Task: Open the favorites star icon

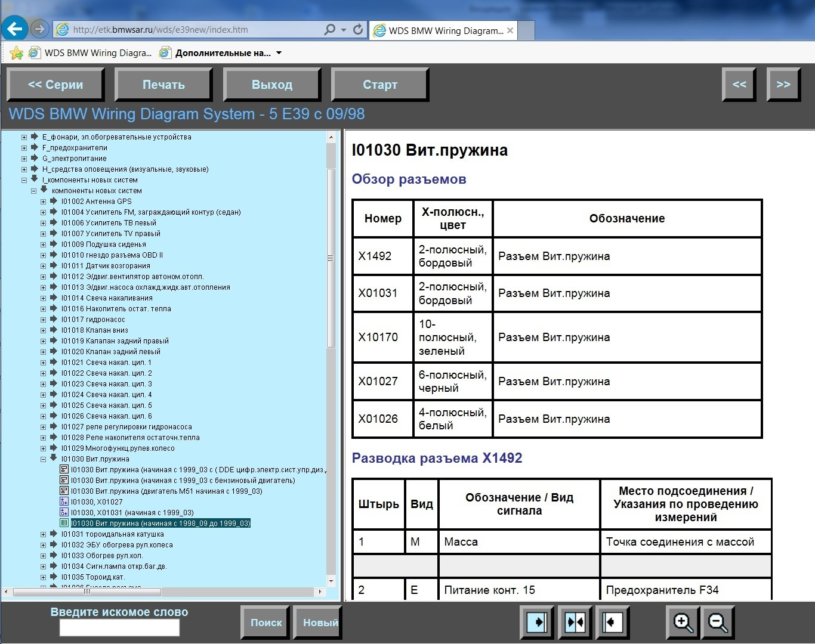Action: [x=16, y=53]
